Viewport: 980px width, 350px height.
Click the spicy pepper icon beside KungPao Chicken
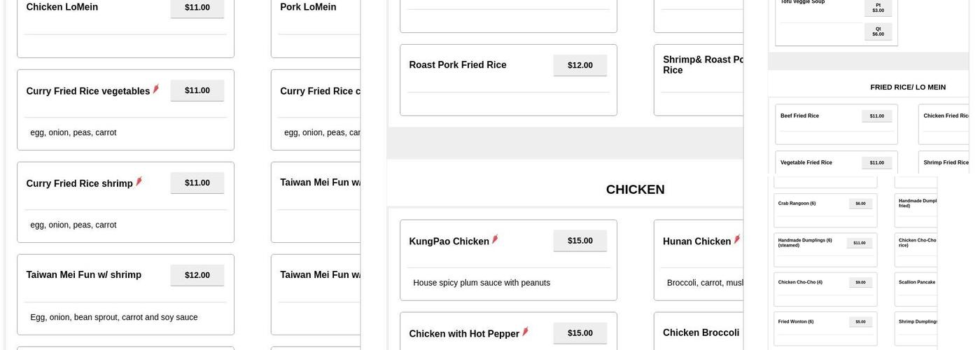click(x=495, y=240)
